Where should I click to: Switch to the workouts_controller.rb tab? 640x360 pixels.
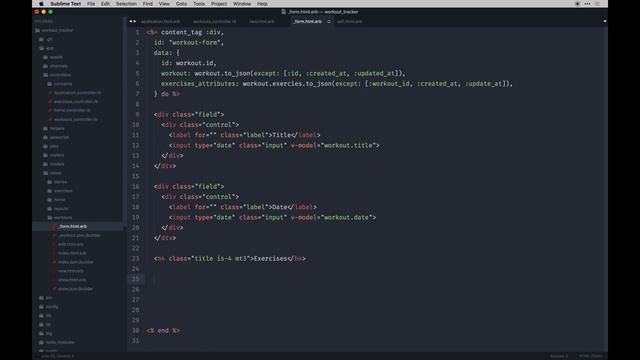[215, 21]
